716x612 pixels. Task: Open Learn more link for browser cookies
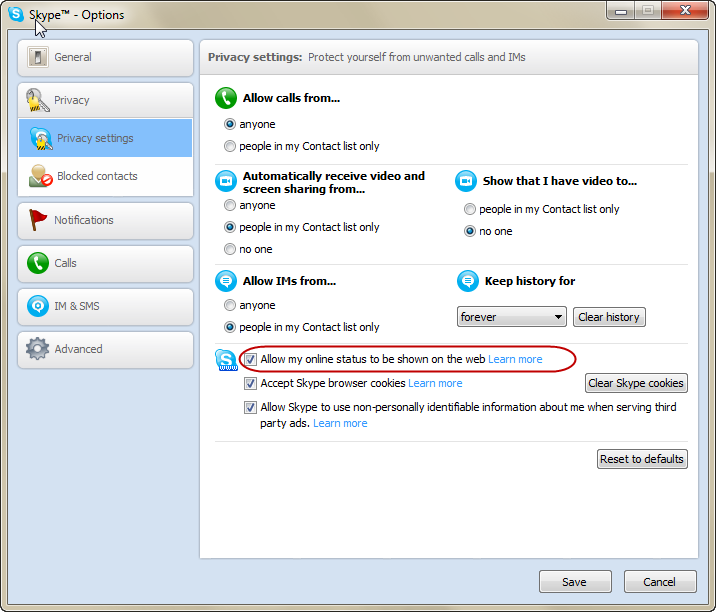click(x=435, y=383)
